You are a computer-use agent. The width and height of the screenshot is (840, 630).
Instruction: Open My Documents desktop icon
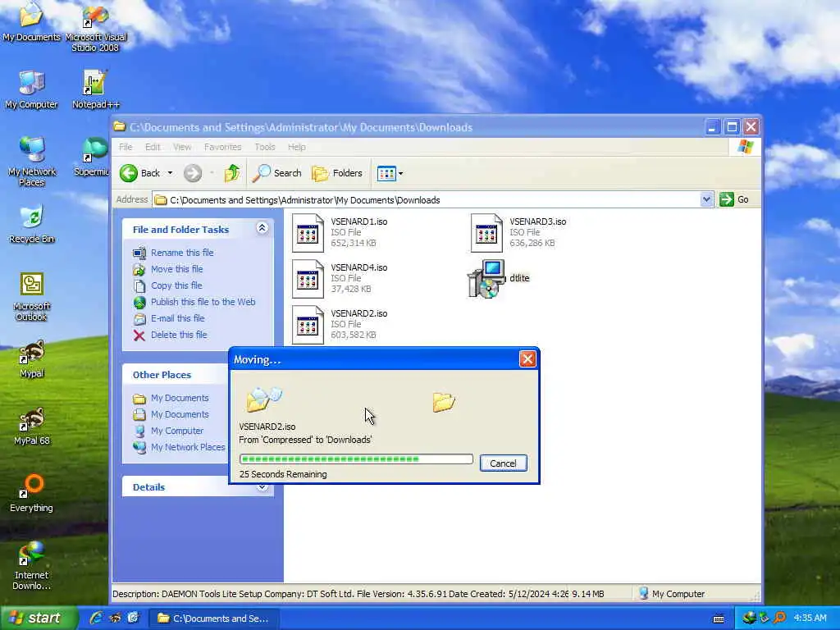tap(31, 21)
